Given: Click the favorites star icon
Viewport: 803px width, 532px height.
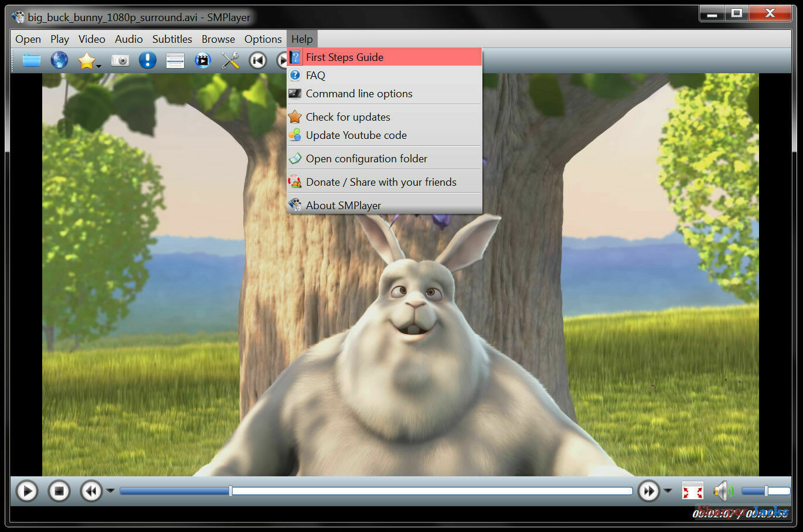Looking at the screenshot, I should click(86, 60).
